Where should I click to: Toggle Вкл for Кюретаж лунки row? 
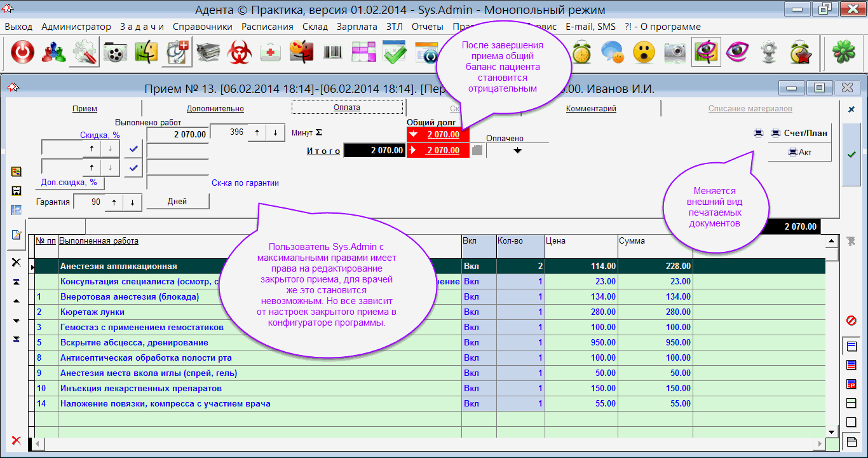pos(471,312)
